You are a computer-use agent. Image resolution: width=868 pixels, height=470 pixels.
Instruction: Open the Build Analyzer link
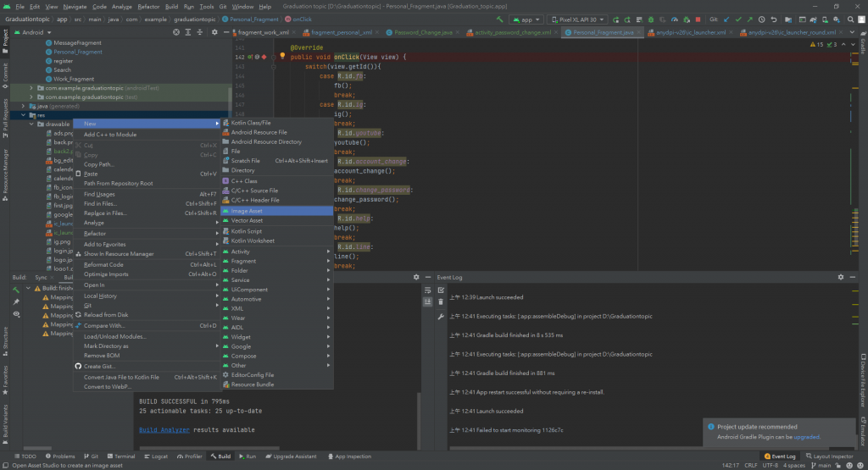pyautogui.click(x=164, y=430)
